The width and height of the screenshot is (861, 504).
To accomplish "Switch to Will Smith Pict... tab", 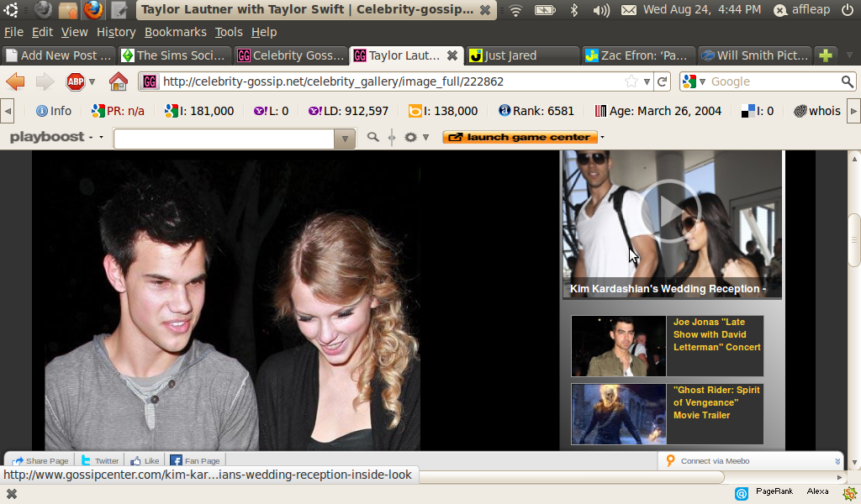I will pyautogui.click(x=754, y=55).
